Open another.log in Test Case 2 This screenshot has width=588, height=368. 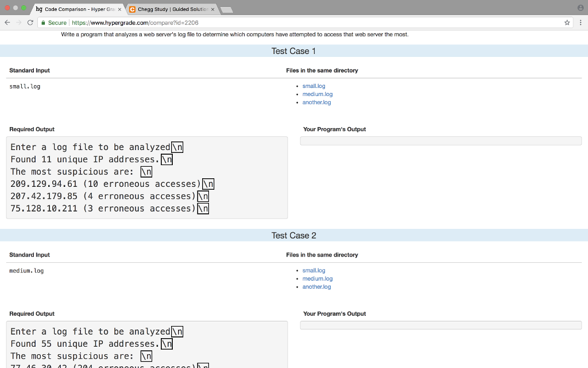pos(316,286)
